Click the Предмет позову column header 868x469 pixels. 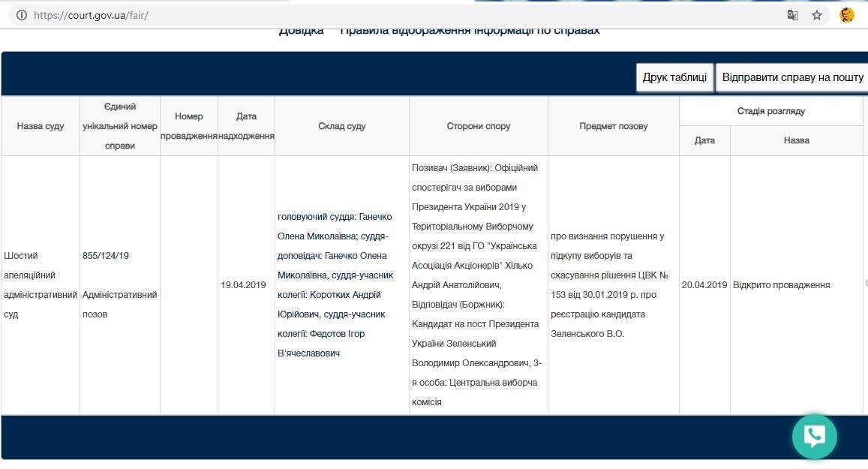[613, 125]
